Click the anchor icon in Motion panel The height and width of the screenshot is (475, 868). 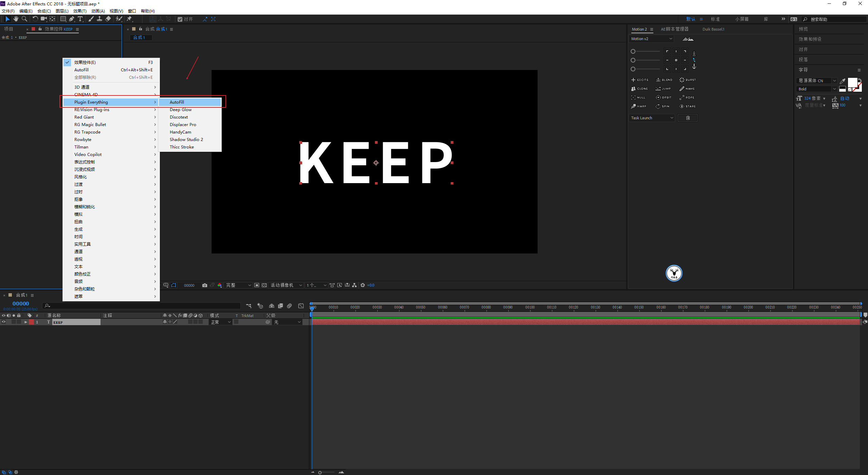[x=694, y=67]
